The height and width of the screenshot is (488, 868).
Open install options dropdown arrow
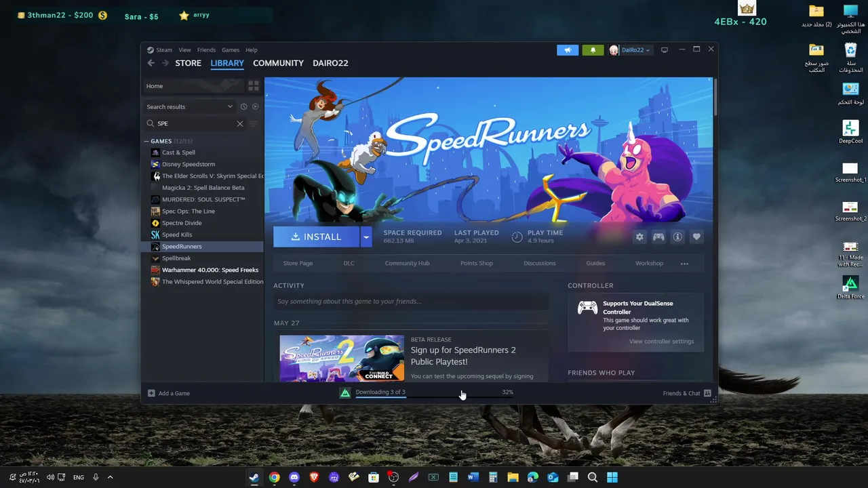[366, 237]
